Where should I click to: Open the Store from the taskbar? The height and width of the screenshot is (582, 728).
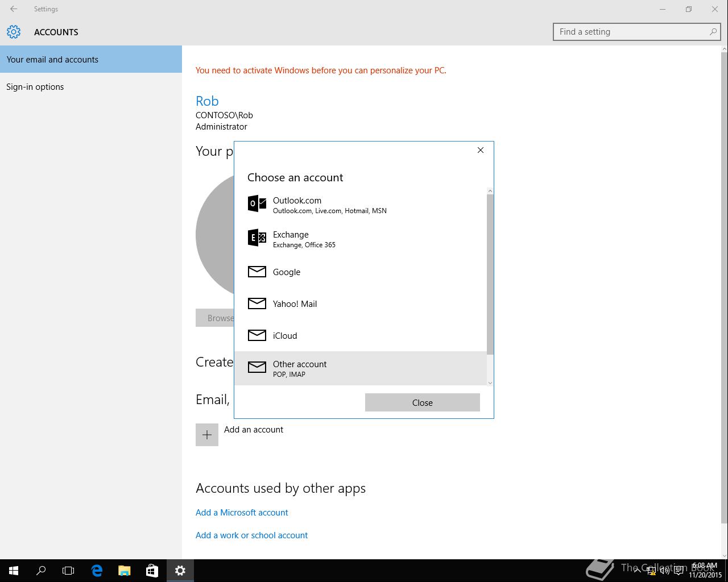[152, 571]
